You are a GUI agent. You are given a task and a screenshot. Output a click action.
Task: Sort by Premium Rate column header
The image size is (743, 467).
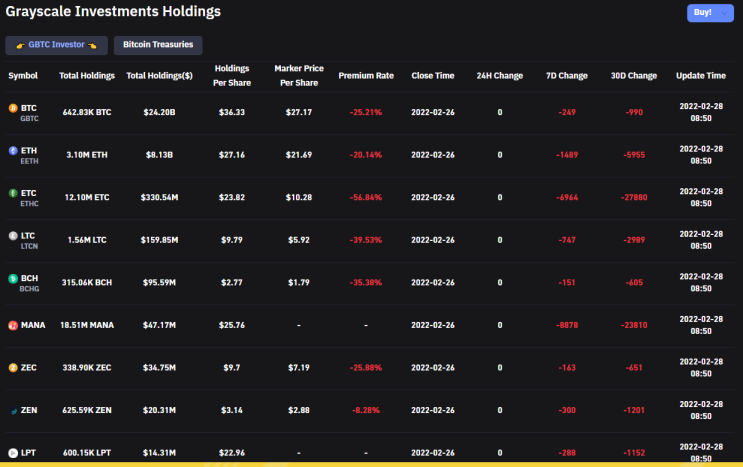pos(366,76)
